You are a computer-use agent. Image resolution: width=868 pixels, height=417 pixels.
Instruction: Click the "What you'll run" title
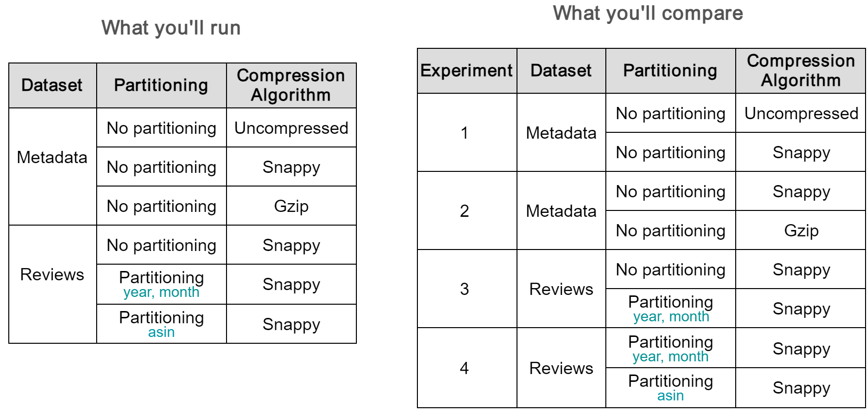[171, 28]
